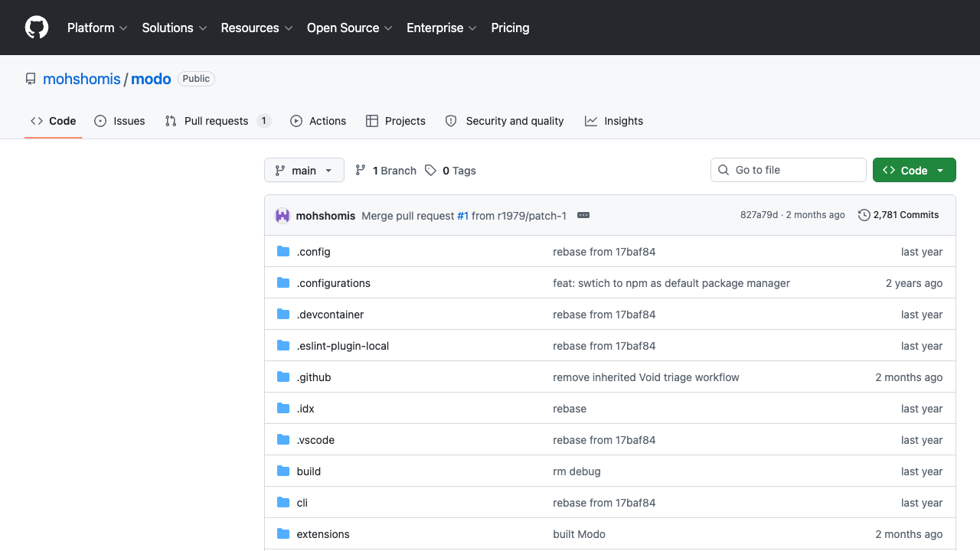Click the Public visibility badge
This screenshot has width=980, height=551.
[x=196, y=79]
